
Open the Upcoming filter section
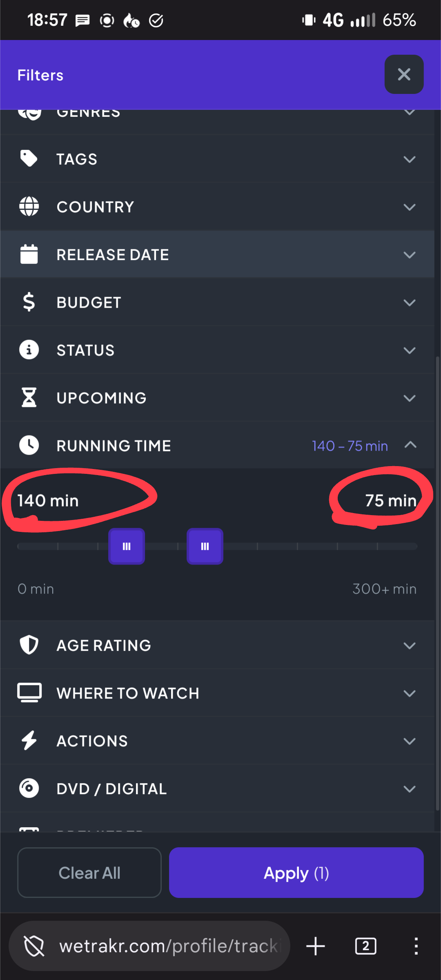217,398
